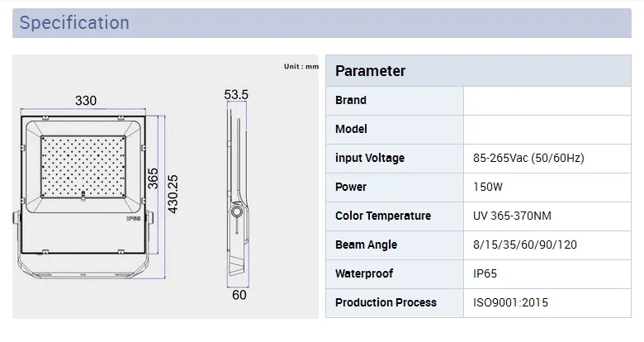Click the Beam Angle label

[x=366, y=245]
